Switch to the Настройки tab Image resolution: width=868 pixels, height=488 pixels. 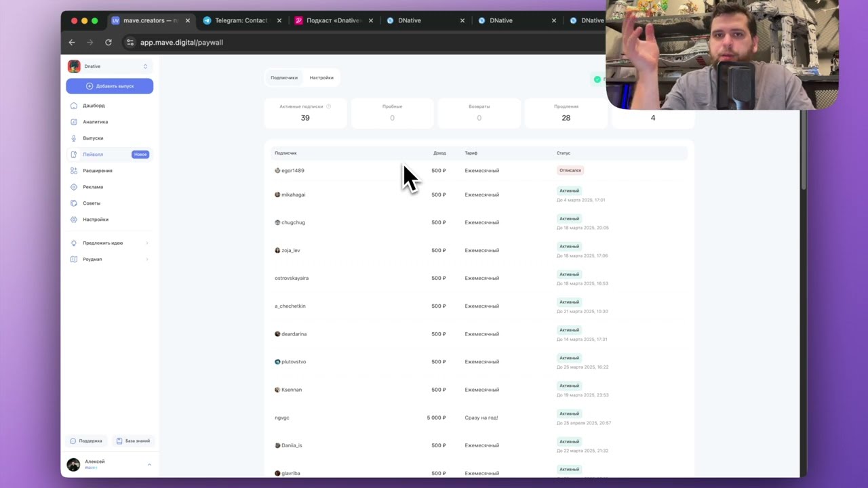click(321, 78)
